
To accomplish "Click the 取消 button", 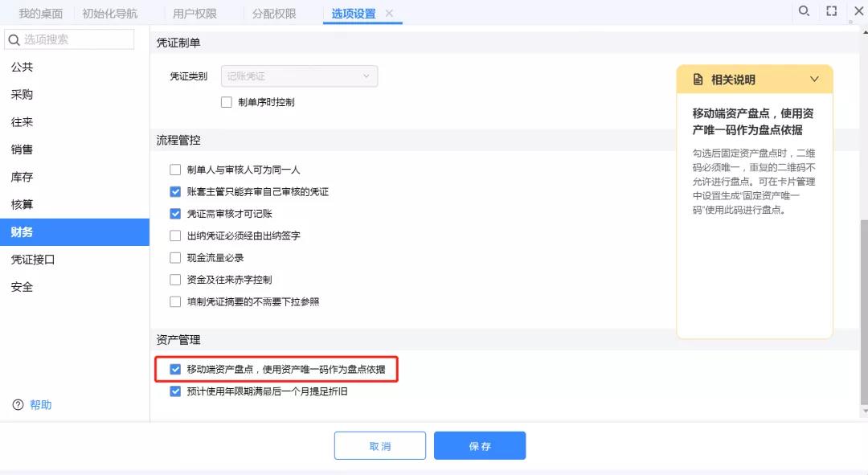I will (x=380, y=446).
